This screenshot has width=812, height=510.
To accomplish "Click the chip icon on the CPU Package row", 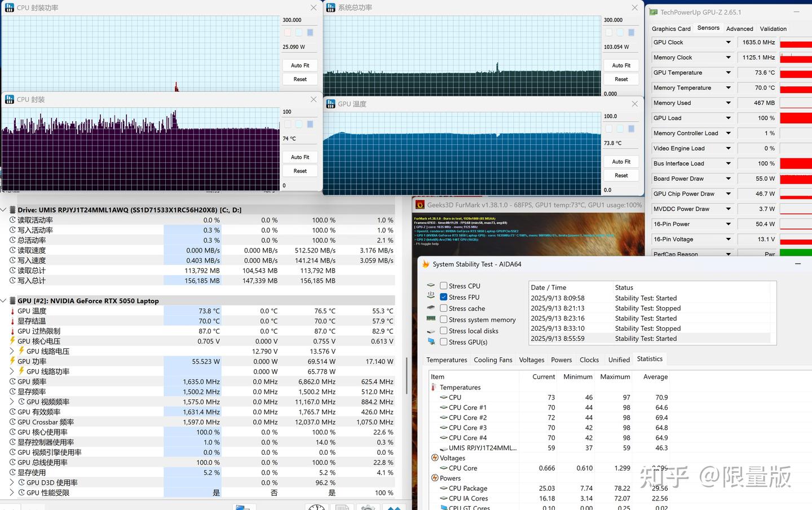I will point(443,489).
